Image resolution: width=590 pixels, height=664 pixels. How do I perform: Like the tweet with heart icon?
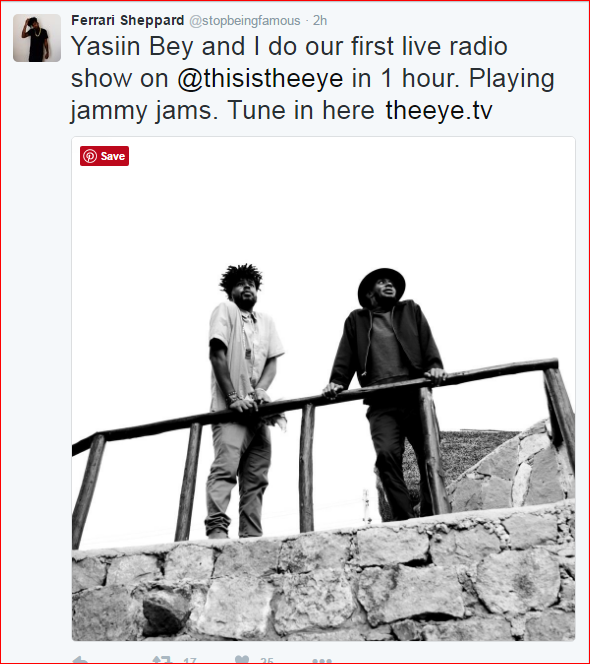click(x=242, y=659)
